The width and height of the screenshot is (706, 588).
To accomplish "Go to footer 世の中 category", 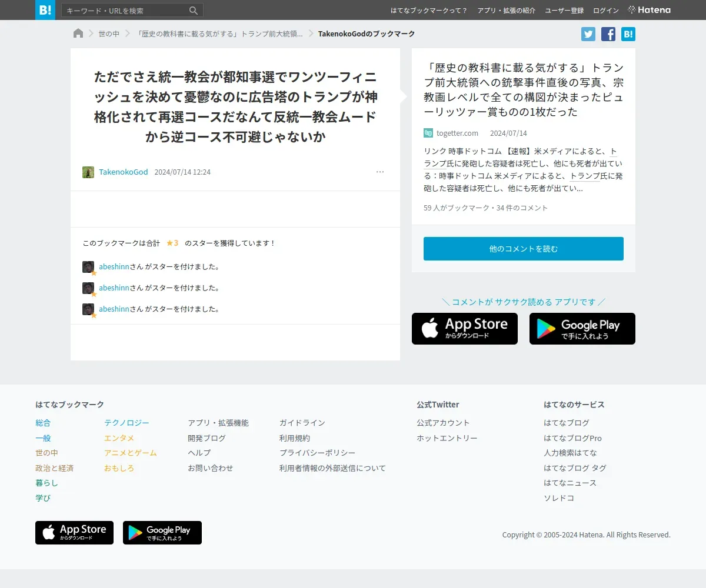I will click(x=46, y=453).
